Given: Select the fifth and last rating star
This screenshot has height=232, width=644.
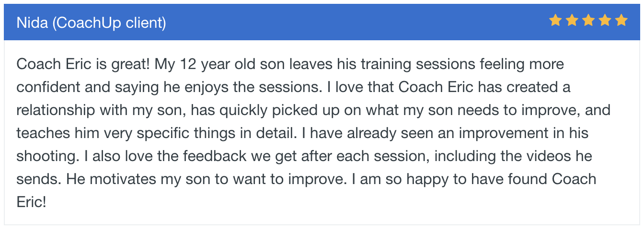Looking at the screenshot, I should click(621, 21).
